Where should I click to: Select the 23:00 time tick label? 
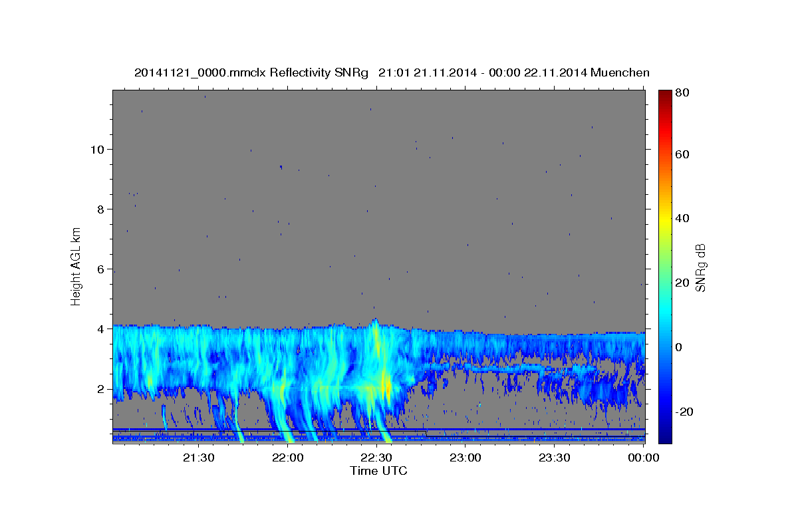[x=465, y=458]
